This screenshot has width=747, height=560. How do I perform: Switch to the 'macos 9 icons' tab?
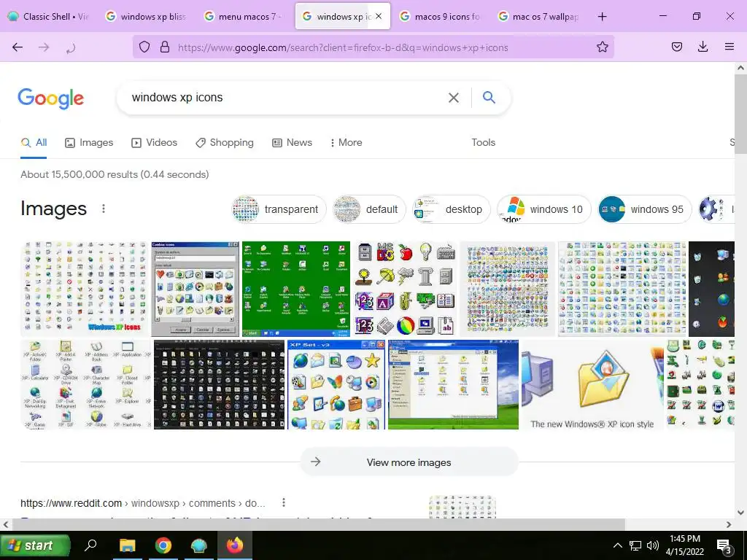[441, 17]
